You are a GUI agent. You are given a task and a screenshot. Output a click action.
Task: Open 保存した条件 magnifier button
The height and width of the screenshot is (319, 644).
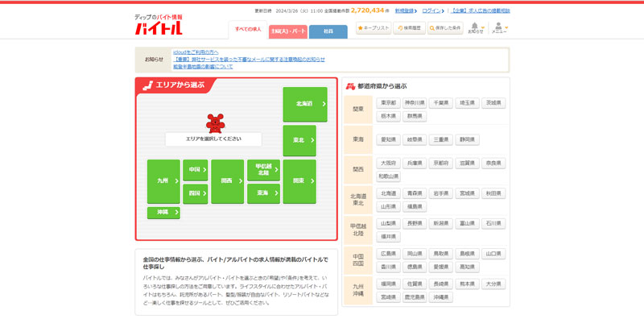tap(445, 28)
